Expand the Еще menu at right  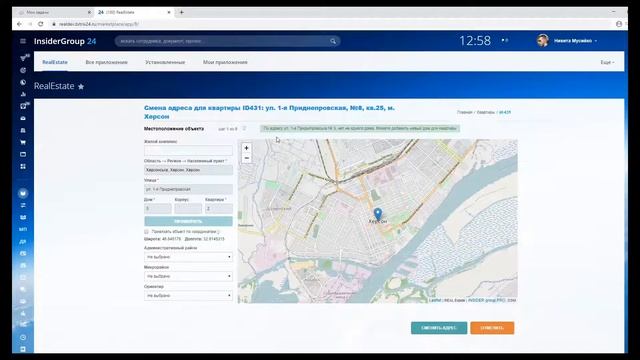(x=607, y=62)
